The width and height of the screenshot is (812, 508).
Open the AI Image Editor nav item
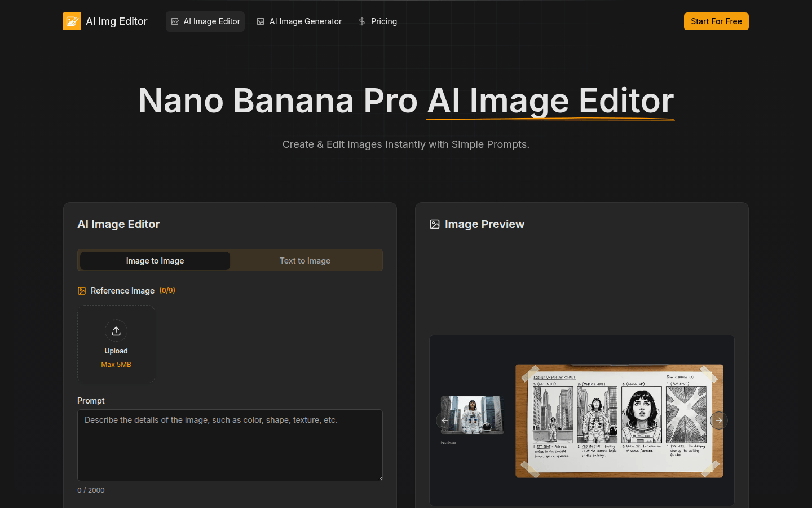click(x=205, y=21)
